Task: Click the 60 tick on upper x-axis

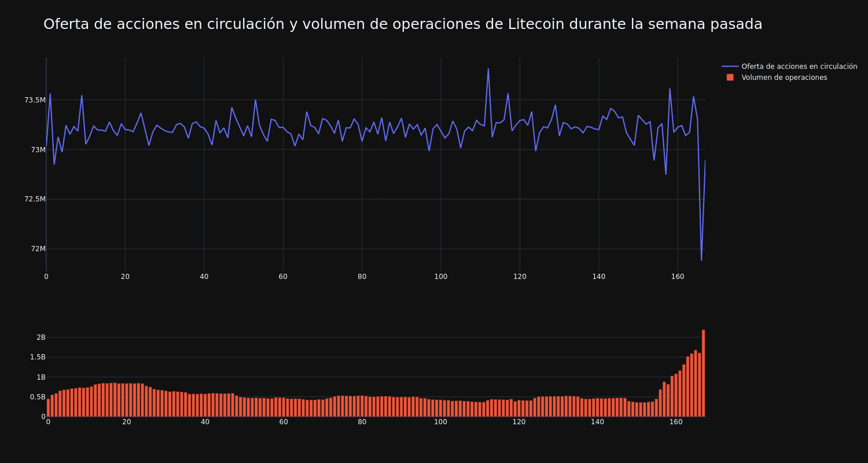Action: coord(283,277)
